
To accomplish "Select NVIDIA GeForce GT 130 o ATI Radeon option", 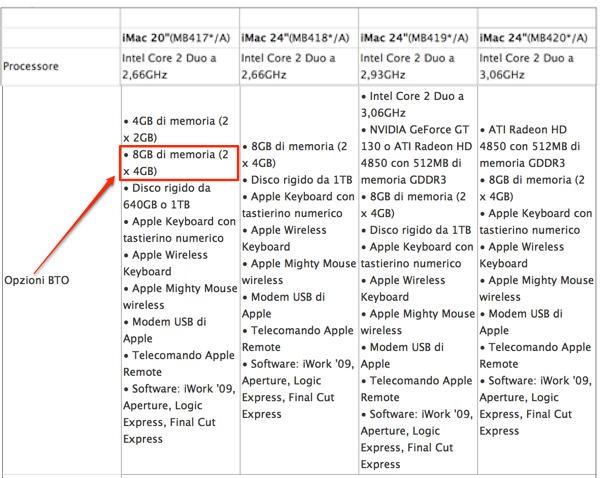I will click(x=417, y=155).
